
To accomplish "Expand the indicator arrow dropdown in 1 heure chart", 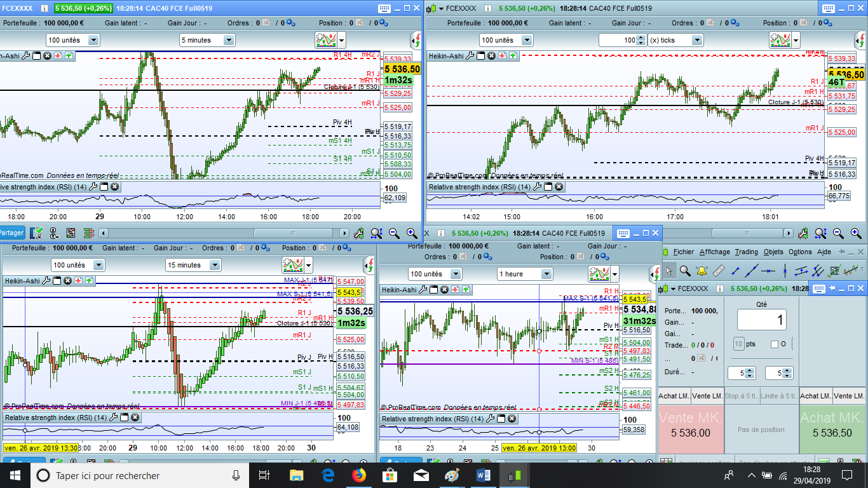I will point(616,274).
